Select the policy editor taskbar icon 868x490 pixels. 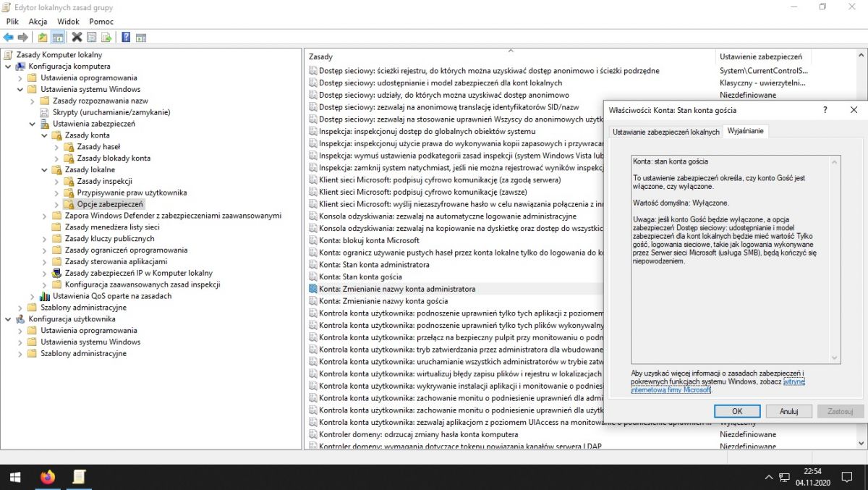[80, 477]
